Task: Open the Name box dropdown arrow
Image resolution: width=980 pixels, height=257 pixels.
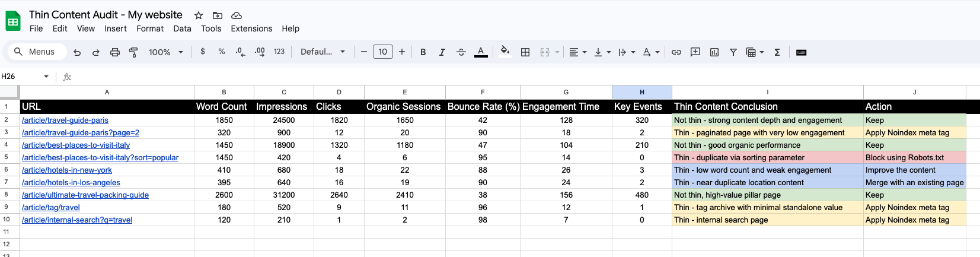Action: pos(46,77)
